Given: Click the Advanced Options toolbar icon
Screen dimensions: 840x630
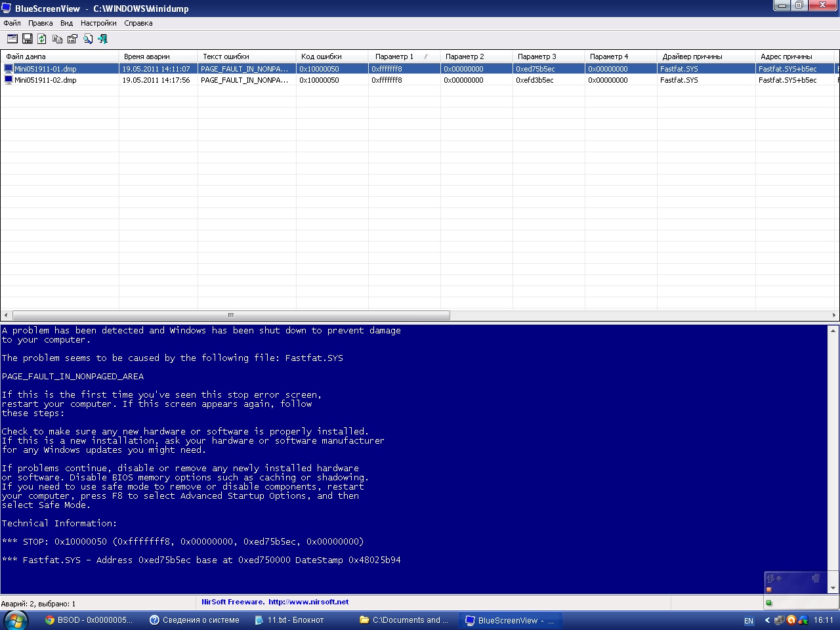Looking at the screenshot, I should [12, 39].
